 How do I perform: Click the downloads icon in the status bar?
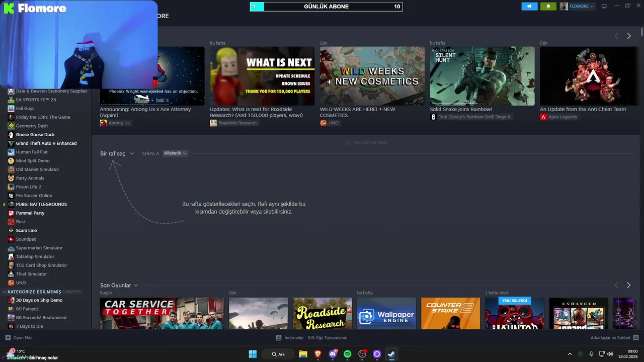[279, 338]
